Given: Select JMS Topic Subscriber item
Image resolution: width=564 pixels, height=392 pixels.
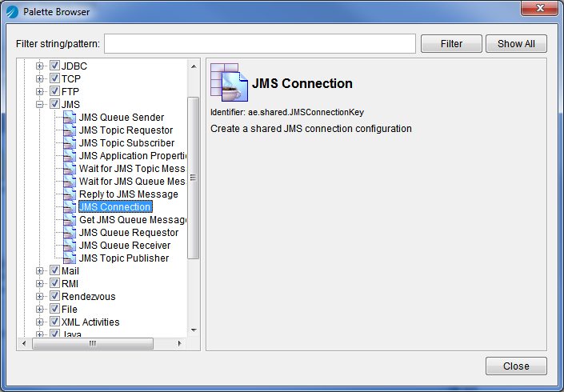Looking at the screenshot, I should [x=126, y=142].
